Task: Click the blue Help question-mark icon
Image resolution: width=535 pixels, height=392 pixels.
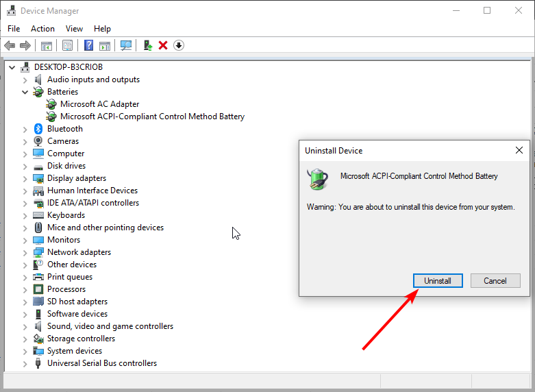Action: (89, 45)
